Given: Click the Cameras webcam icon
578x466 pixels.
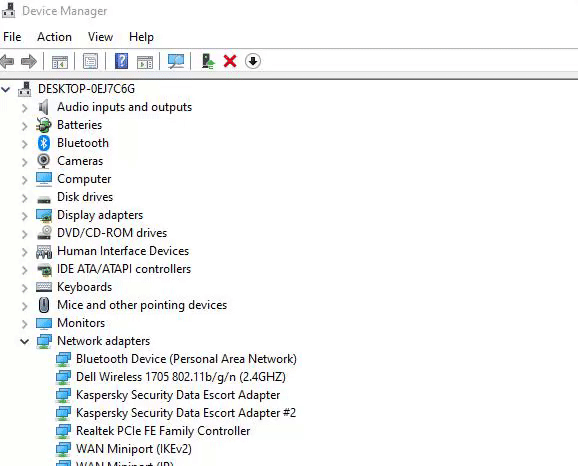Looking at the screenshot, I should pos(43,161).
